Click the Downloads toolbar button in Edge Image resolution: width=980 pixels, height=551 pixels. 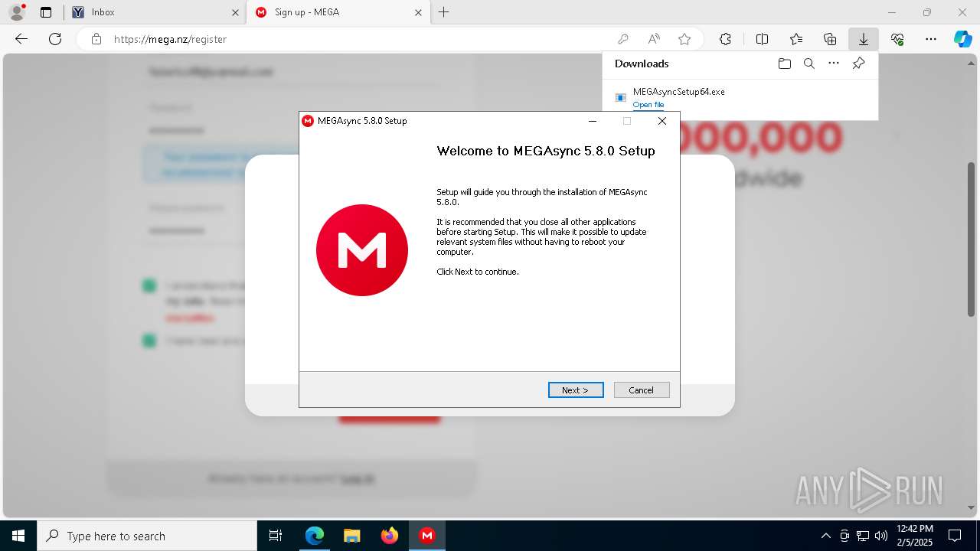[x=863, y=39]
